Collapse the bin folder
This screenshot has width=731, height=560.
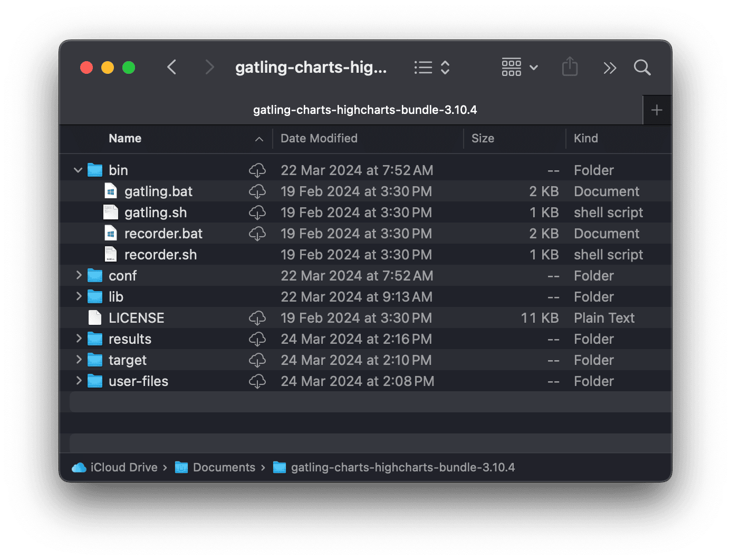pyautogui.click(x=78, y=170)
